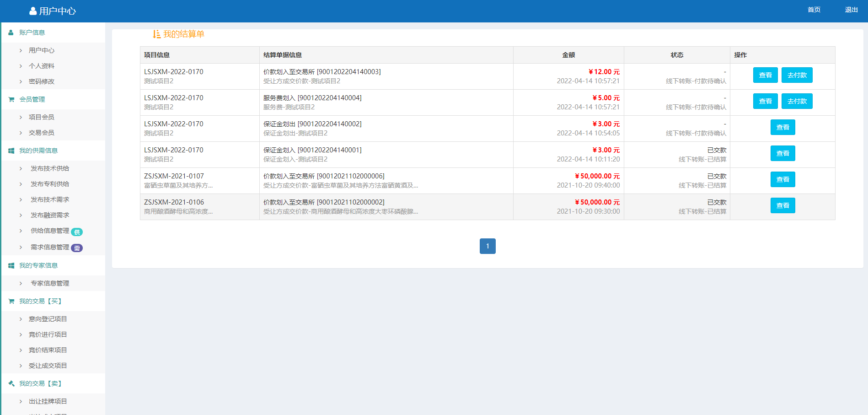Click chevron before 交易会员
Image resolution: width=868 pixels, height=415 pixels.
(x=21, y=133)
